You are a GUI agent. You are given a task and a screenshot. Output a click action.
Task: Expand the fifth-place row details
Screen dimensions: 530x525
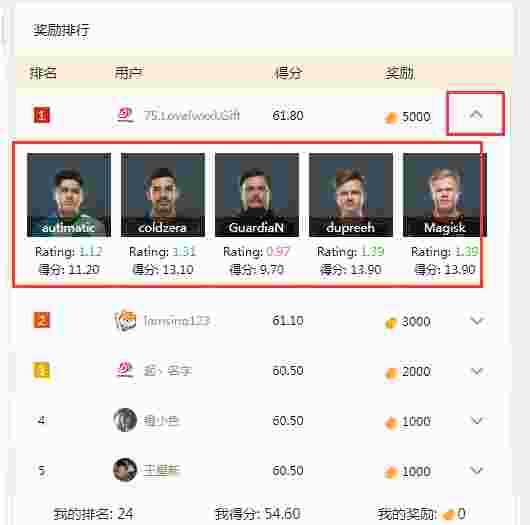coord(477,470)
